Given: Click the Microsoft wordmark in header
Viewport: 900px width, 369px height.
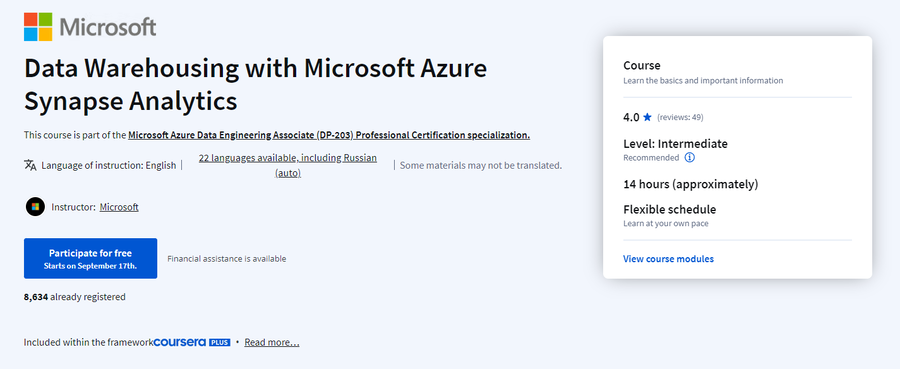Looking at the screenshot, I should click(107, 27).
